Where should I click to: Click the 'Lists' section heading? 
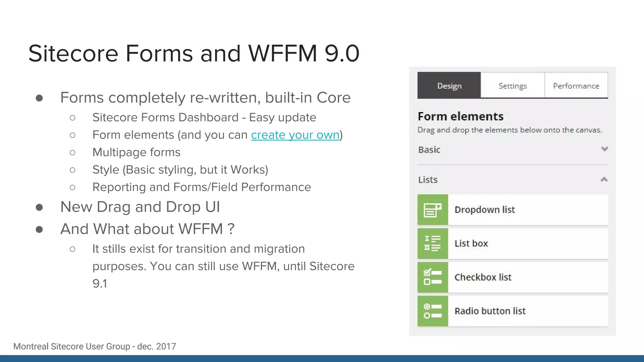pos(428,179)
